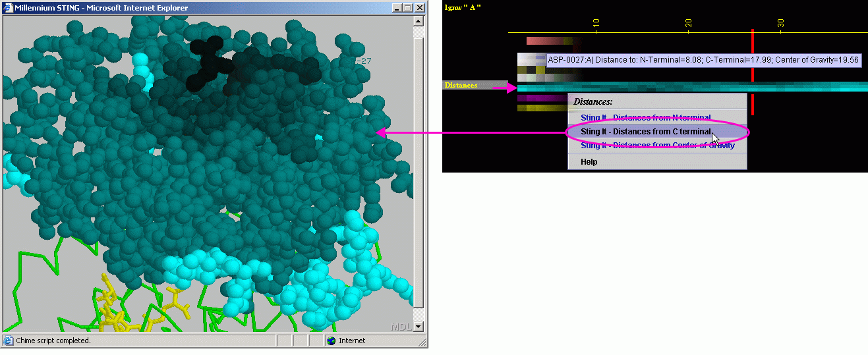Click the '1gnw " A "' chain label
The image size is (868, 355).
coord(463,7)
